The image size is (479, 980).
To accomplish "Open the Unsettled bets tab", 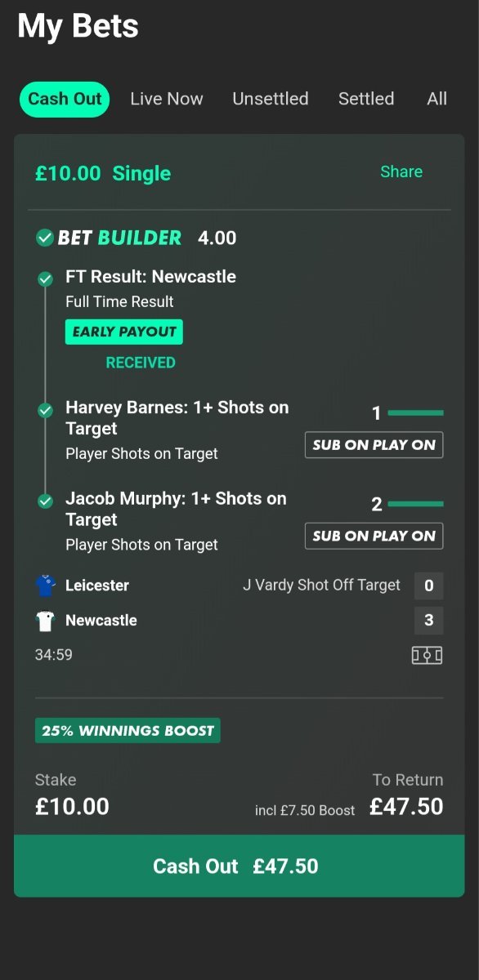I will pyautogui.click(x=271, y=99).
